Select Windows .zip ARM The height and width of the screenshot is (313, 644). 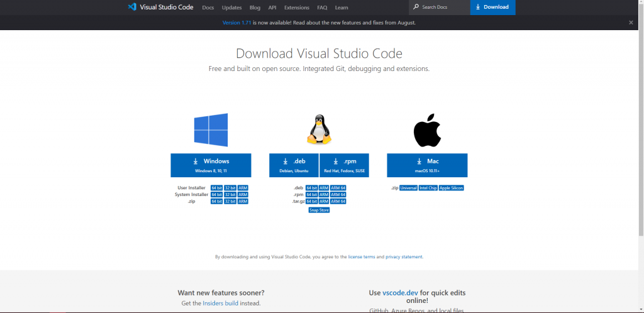pos(243,201)
